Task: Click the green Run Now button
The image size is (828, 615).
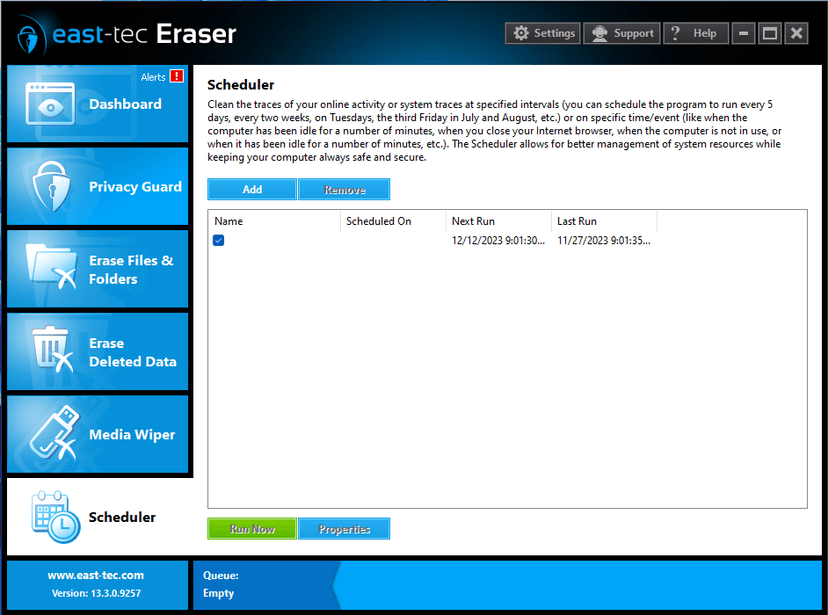Action: click(252, 528)
